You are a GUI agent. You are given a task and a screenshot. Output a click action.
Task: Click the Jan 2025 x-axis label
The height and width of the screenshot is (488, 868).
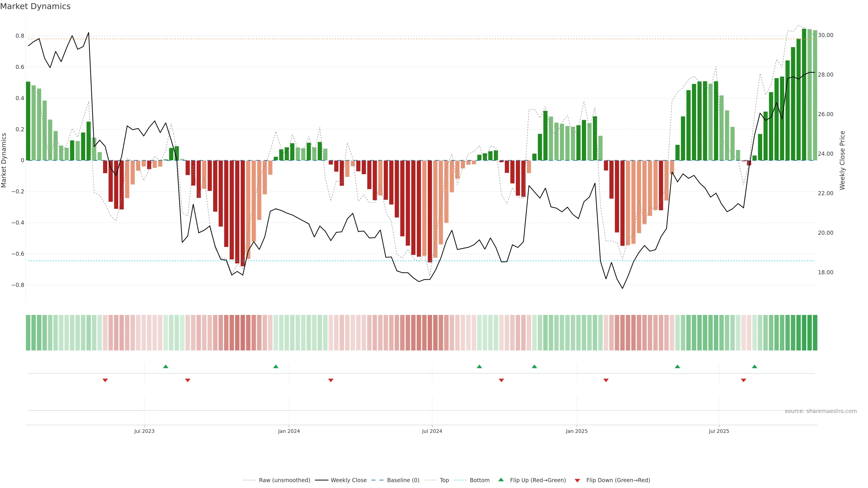pyautogui.click(x=577, y=431)
